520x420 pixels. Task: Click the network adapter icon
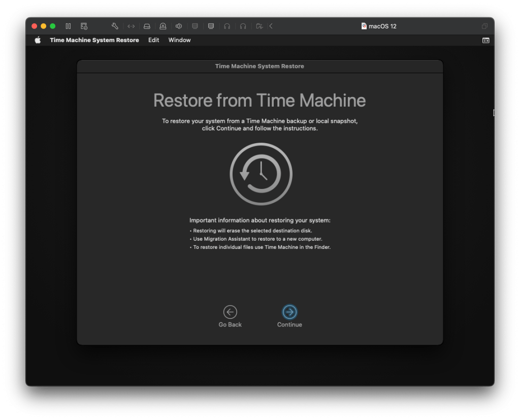pos(131,26)
